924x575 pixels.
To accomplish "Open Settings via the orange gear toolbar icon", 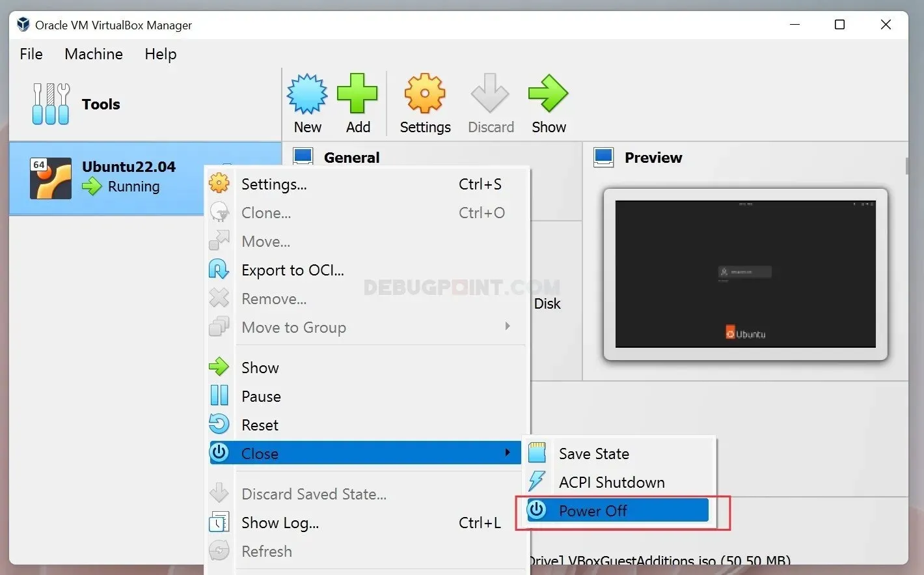I will (425, 94).
